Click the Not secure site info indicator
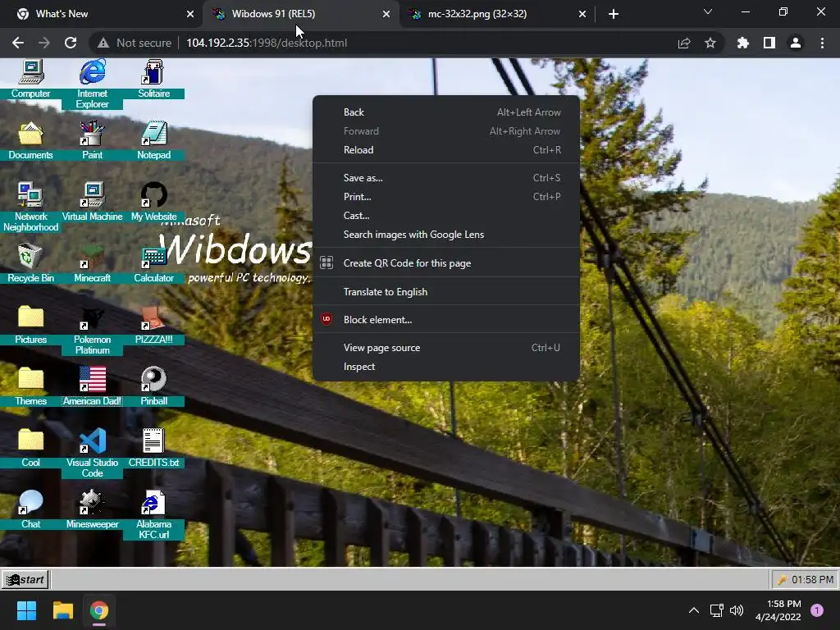This screenshot has height=630, width=840. click(135, 43)
